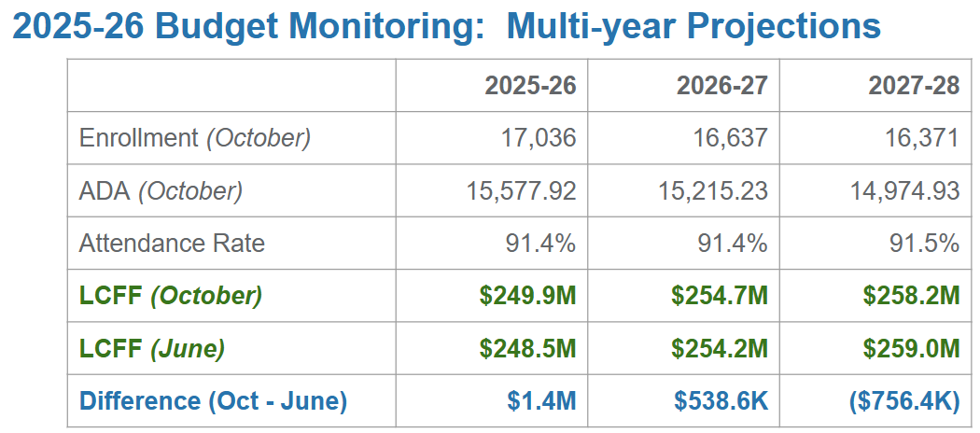The width and height of the screenshot is (980, 433).
Task: Click the LCFF (October) row label
Action: click(170, 296)
